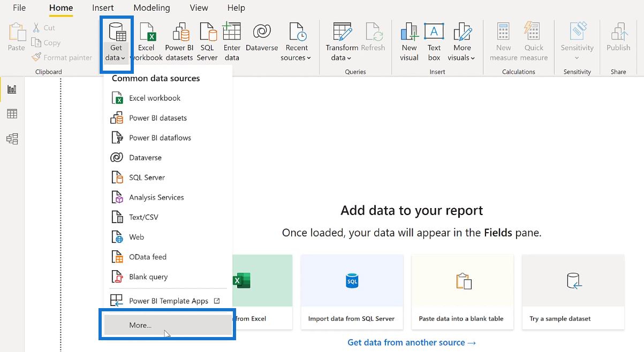Viewport: 644px width, 352px height.
Task: Click the Dataverse ribbon icon
Action: point(262,37)
